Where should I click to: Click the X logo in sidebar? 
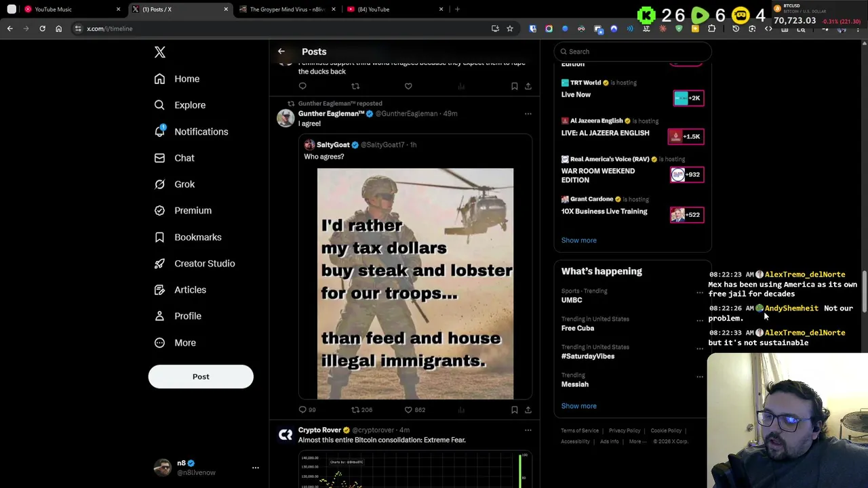click(x=159, y=52)
